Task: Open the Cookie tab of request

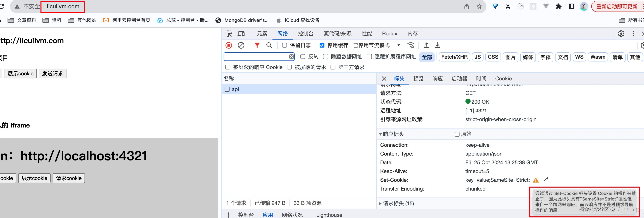Action: pos(503,79)
